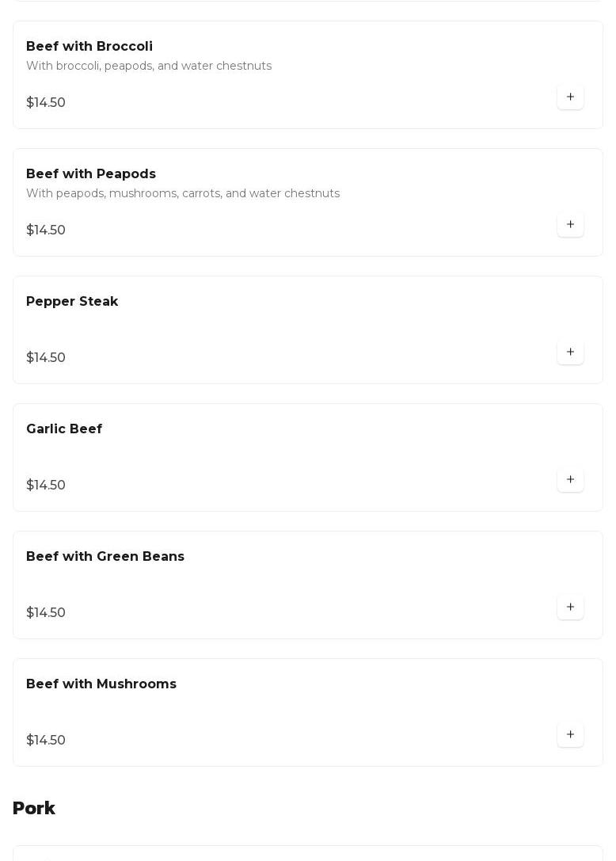This screenshot has width=616, height=861.
Task: Open the Beef with Broccoli item title
Action: (89, 47)
